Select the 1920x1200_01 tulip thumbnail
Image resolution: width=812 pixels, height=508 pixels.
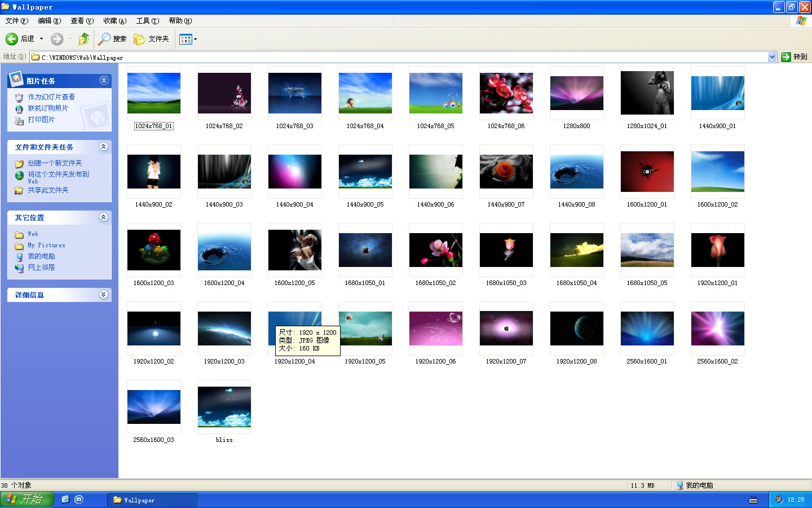click(718, 250)
